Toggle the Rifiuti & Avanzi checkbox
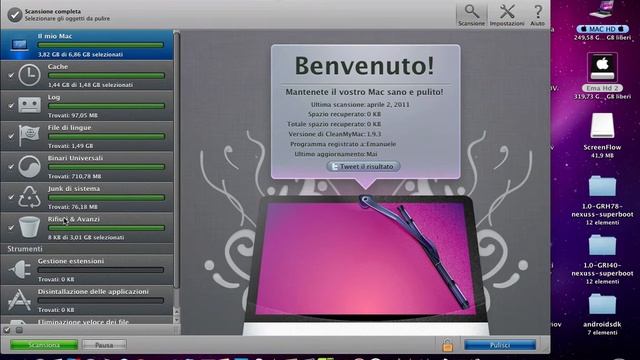Viewport: 640px width, 360px height. (11, 228)
